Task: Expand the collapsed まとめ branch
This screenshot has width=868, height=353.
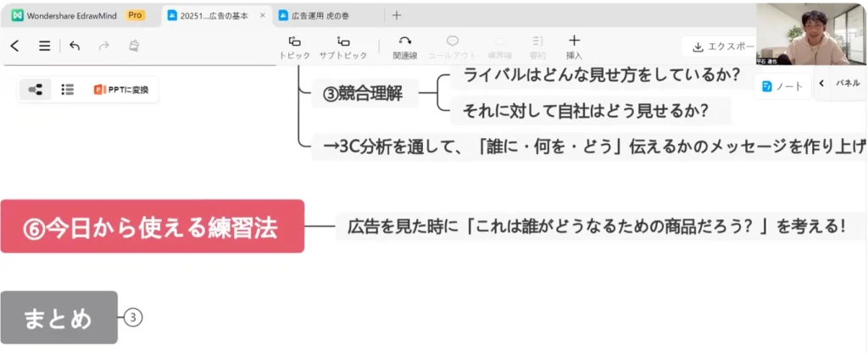Action: (x=132, y=317)
